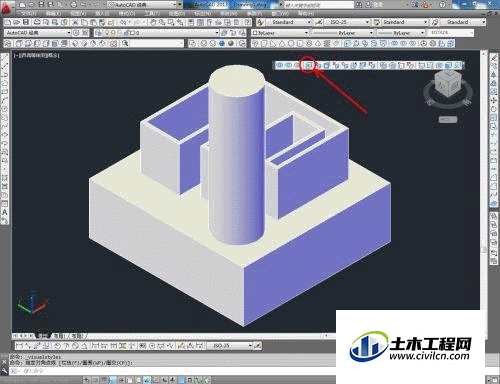Click the WCS button below ViewCube
500x384 pixels.
pos(448,119)
